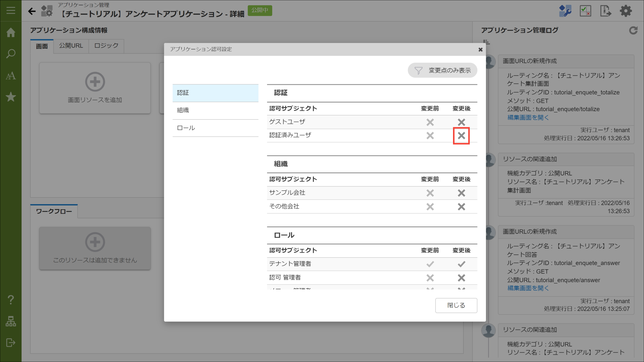The height and width of the screenshot is (362, 644).
Task: Refresh the application management log
Action: pyautogui.click(x=633, y=30)
